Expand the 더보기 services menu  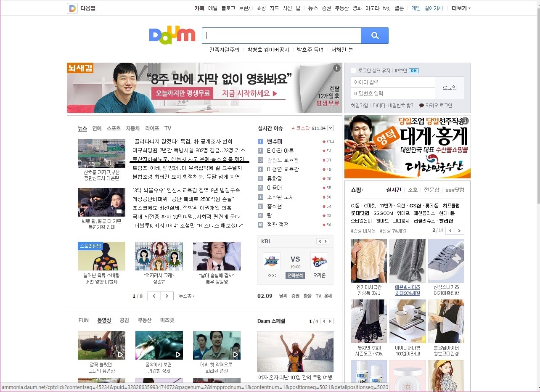pos(461,8)
